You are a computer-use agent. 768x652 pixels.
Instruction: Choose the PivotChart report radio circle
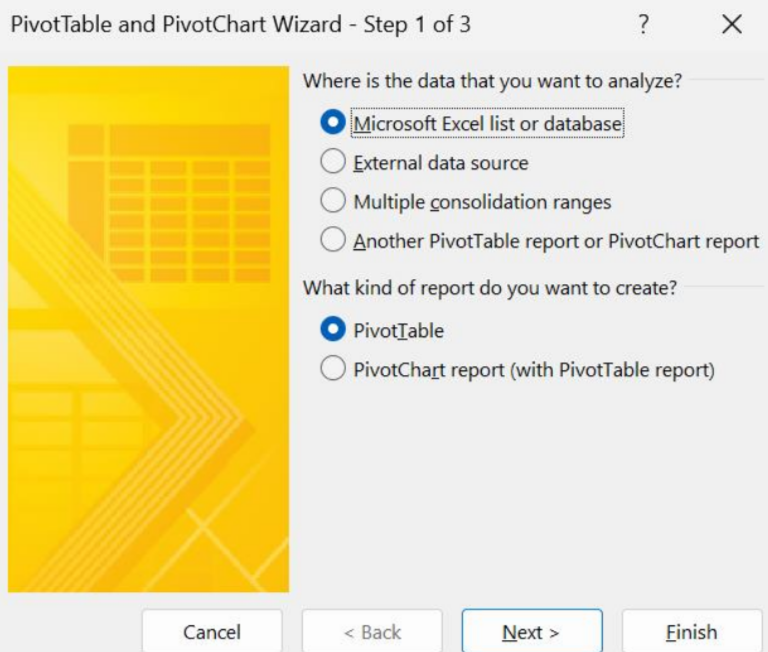tap(333, 368)
